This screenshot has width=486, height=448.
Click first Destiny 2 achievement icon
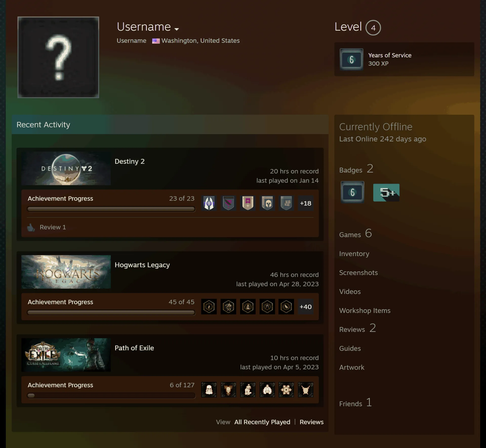pos(209,203)
